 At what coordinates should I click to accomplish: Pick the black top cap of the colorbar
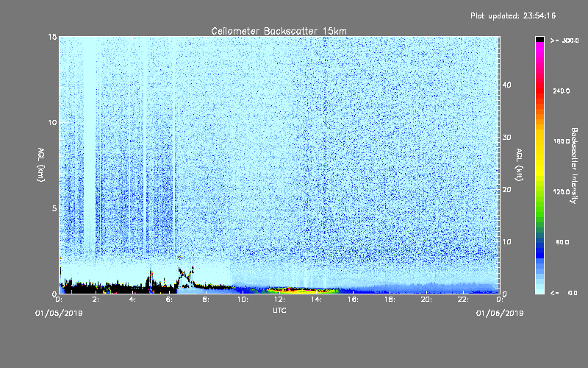(x=539, y=39)
